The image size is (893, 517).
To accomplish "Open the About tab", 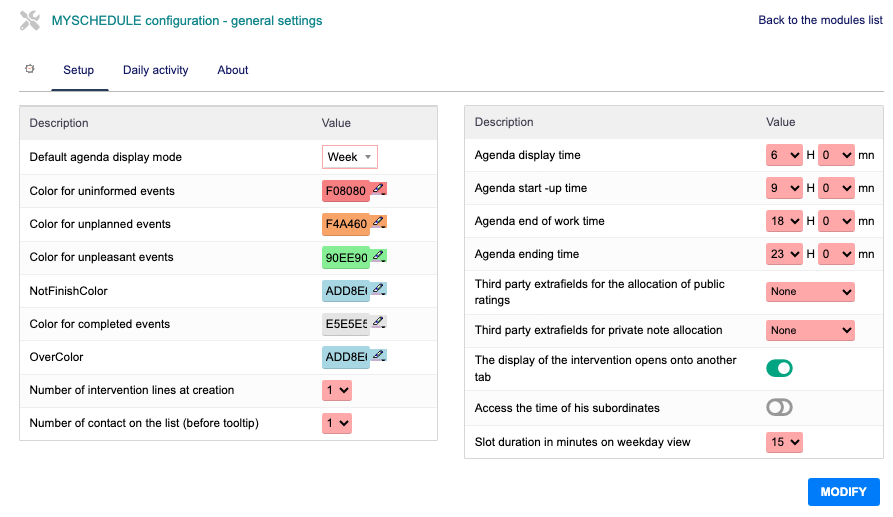I will point(233,70).
